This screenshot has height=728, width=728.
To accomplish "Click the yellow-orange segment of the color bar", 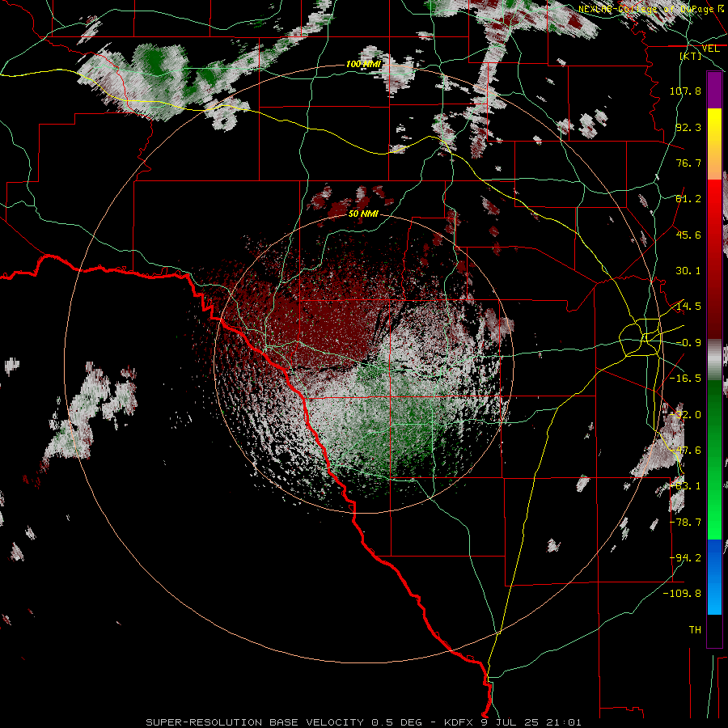I will [714, 144].
